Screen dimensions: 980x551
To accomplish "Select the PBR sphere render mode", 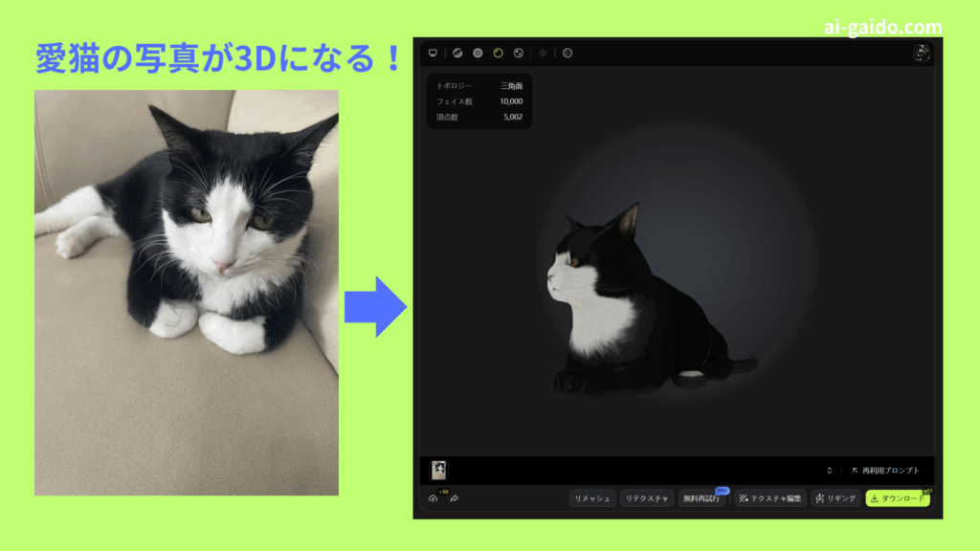I will (518, 54).
